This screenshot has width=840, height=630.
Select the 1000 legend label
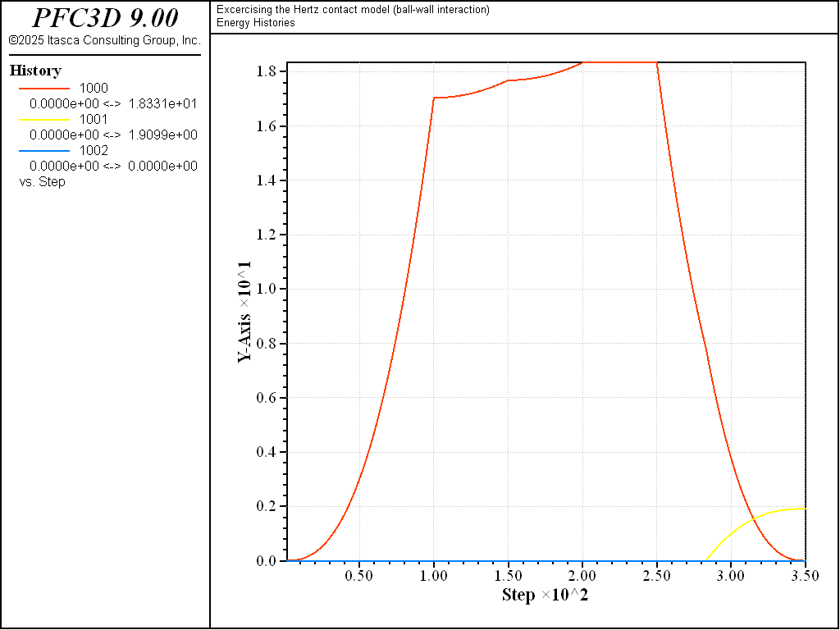94,89
